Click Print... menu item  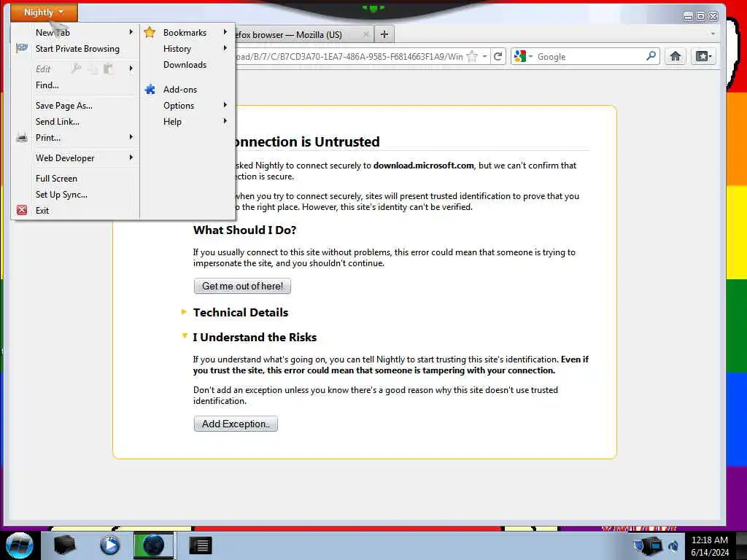[48, 138]
